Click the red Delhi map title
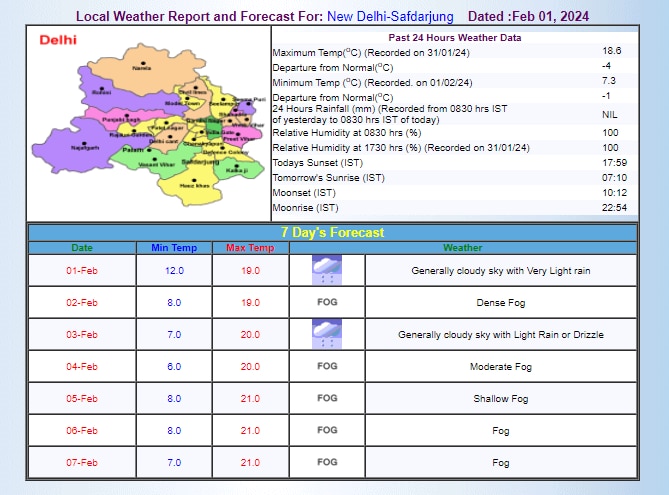669x495 pixels. [x=58, y=41]
